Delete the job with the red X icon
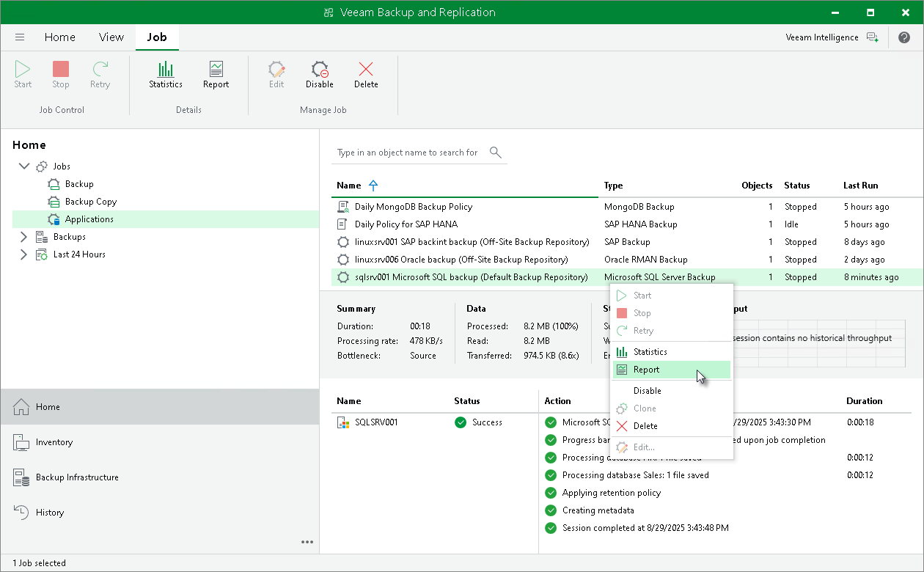Viewport: 924px width, 572px height. [366, 73]
